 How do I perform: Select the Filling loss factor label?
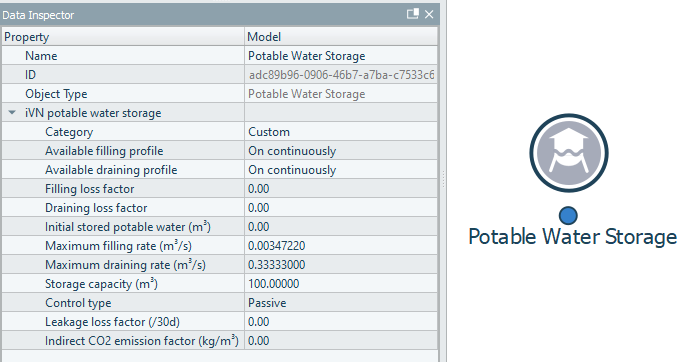point(89,189)
